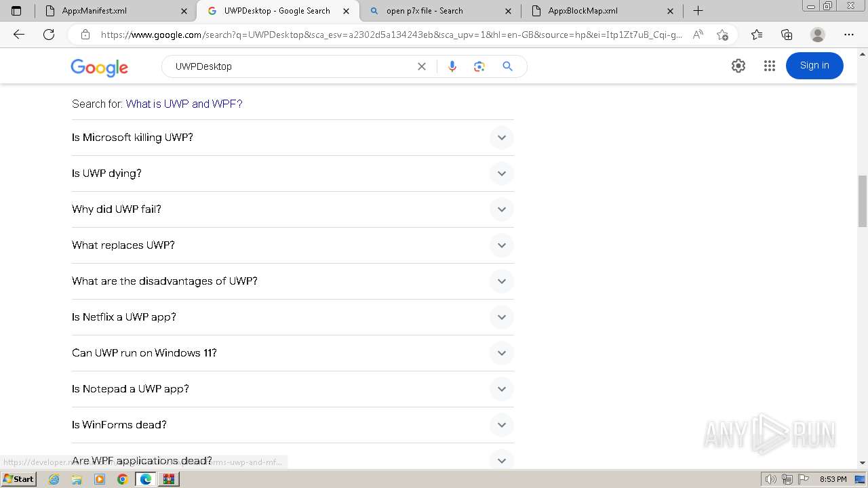This screenshot has width=868, height=488.
Task: Click into the Google search field
Action: coord(292,66)
